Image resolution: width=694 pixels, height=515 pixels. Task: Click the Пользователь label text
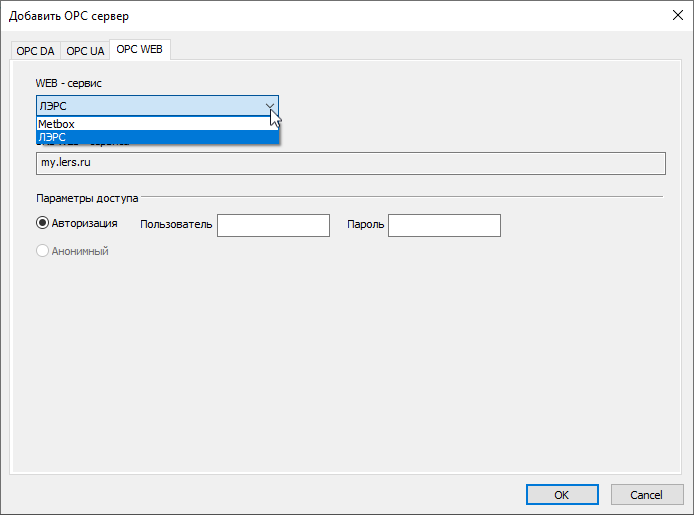click(x=176, y=225)
